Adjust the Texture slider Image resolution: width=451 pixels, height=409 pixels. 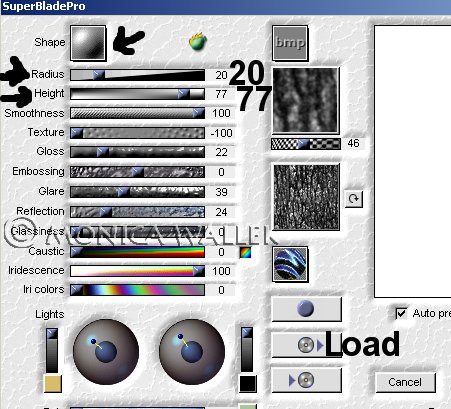(137, 133)
